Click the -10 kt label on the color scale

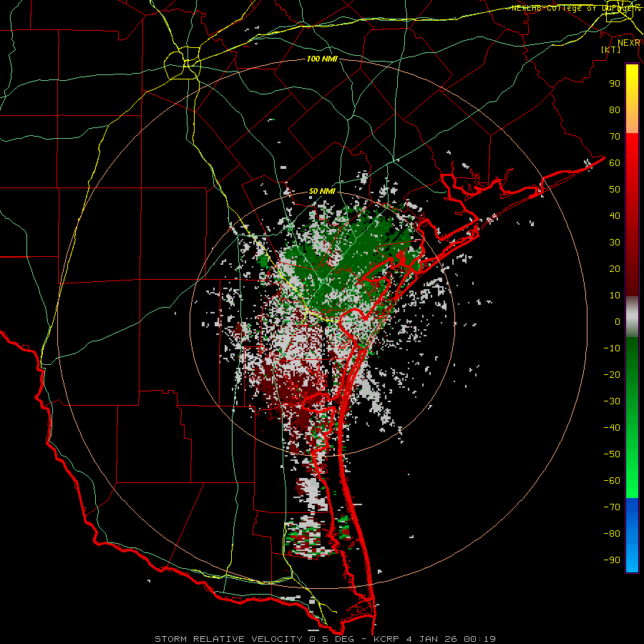(x=612, y=348)
